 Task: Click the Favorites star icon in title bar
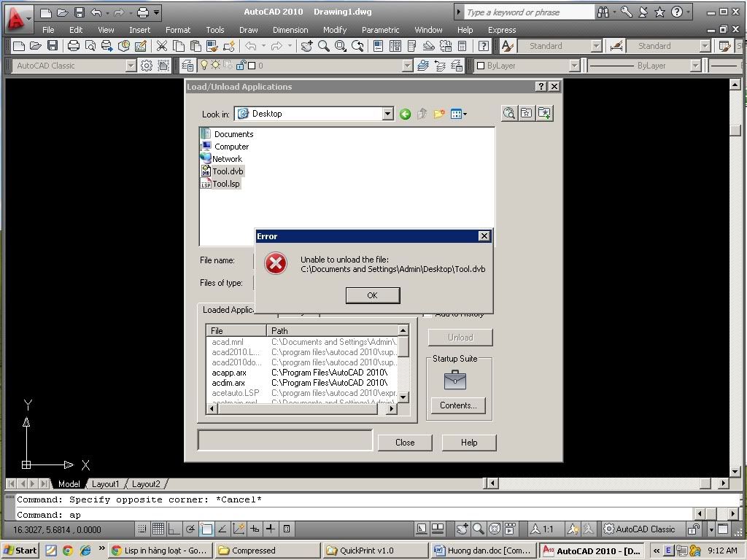pos(659,12)
